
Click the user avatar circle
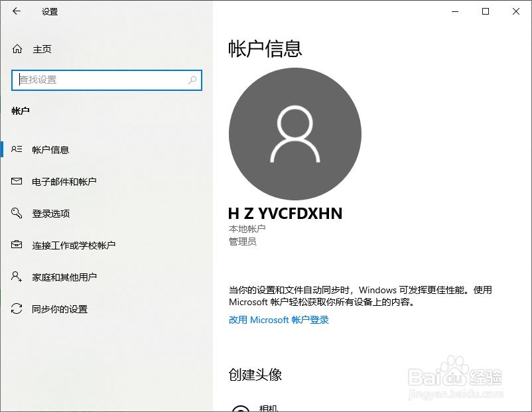click(x=295, y=133)
